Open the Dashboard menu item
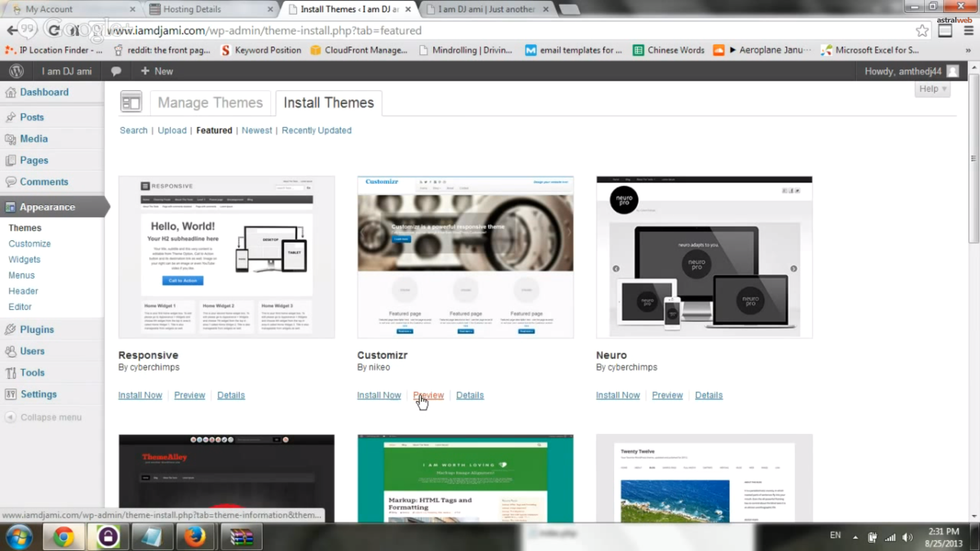980x551 pixels. coord(44,92)
